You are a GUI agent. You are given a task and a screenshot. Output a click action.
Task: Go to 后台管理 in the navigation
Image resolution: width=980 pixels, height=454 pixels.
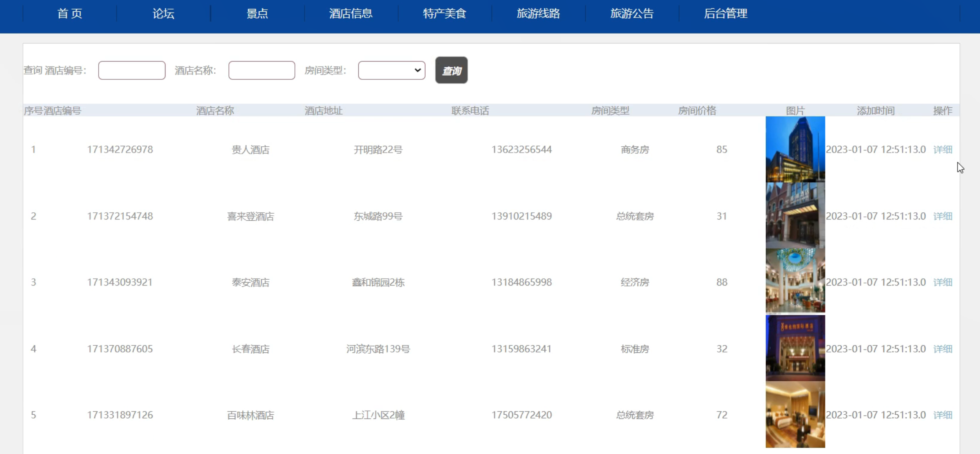point(726,14)
